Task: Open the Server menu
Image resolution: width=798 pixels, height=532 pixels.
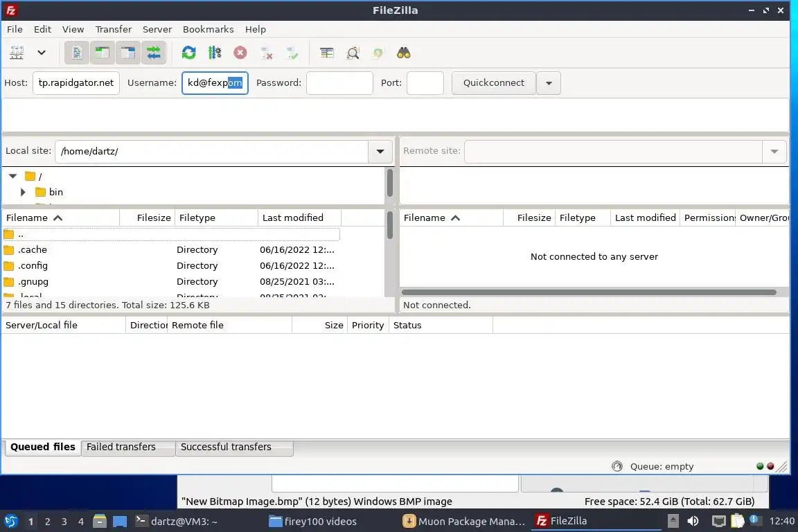Action: [x=157, y=29]
